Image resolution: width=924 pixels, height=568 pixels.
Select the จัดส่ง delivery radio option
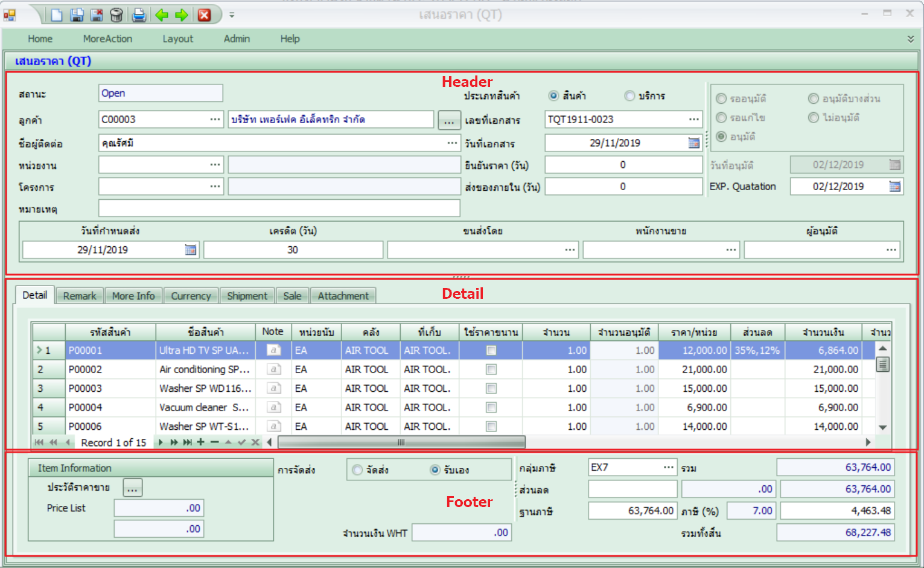(358, 470)
